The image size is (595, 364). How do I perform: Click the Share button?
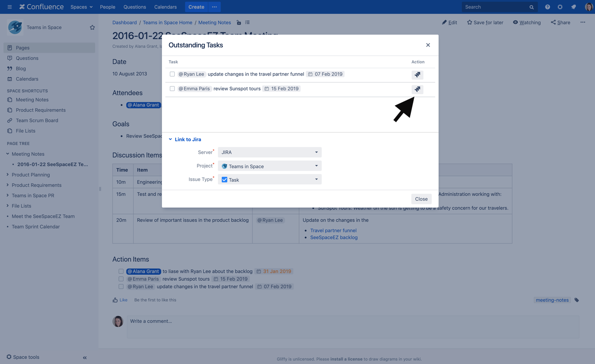[x=560, y=23]
